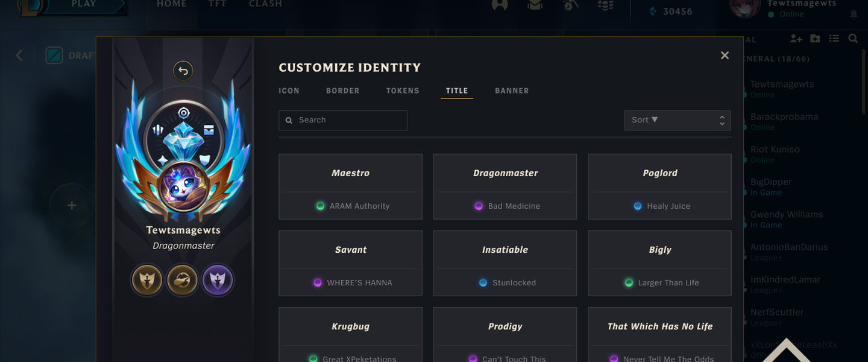The image size is (868, 362).
Task: Click the first gold challenge token
Action: 147,280
